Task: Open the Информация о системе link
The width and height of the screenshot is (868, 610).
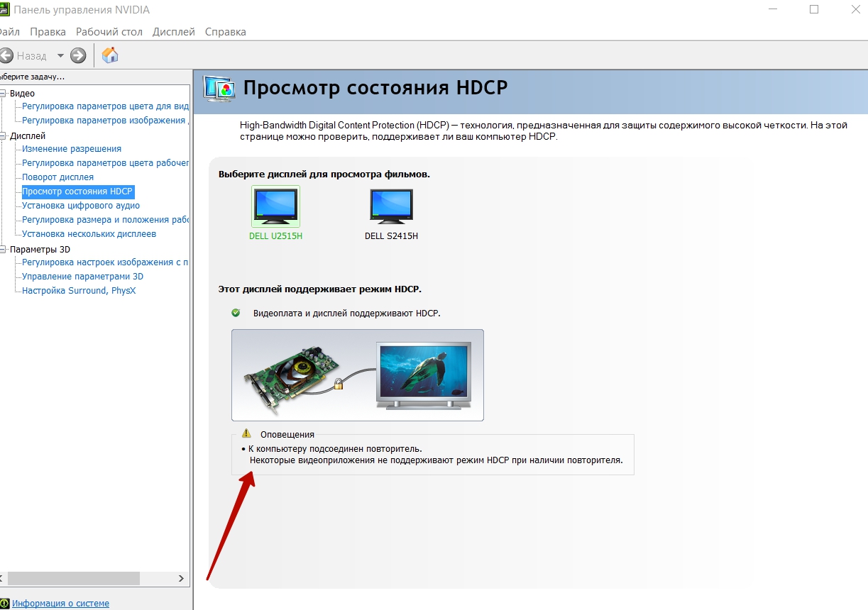Action: click(60, 604)
